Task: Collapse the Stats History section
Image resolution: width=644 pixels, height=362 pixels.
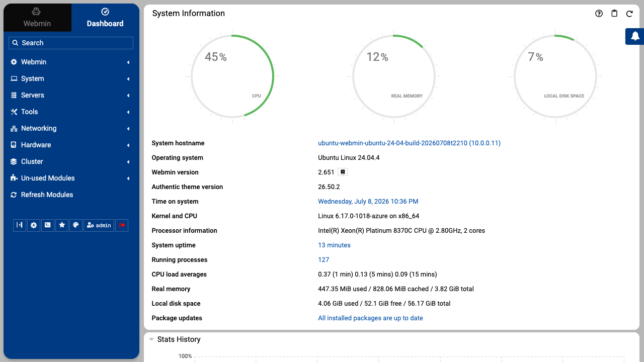Action: point(175,339)
